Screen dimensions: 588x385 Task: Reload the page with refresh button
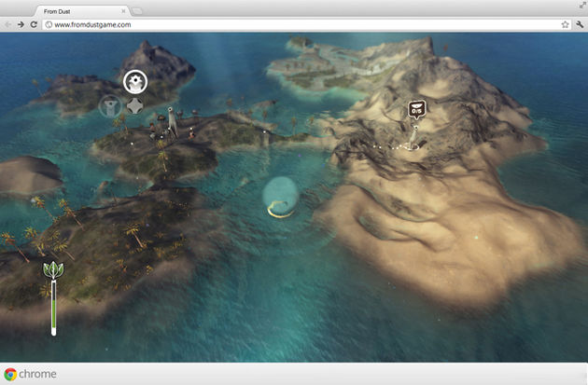pos(34,24)
